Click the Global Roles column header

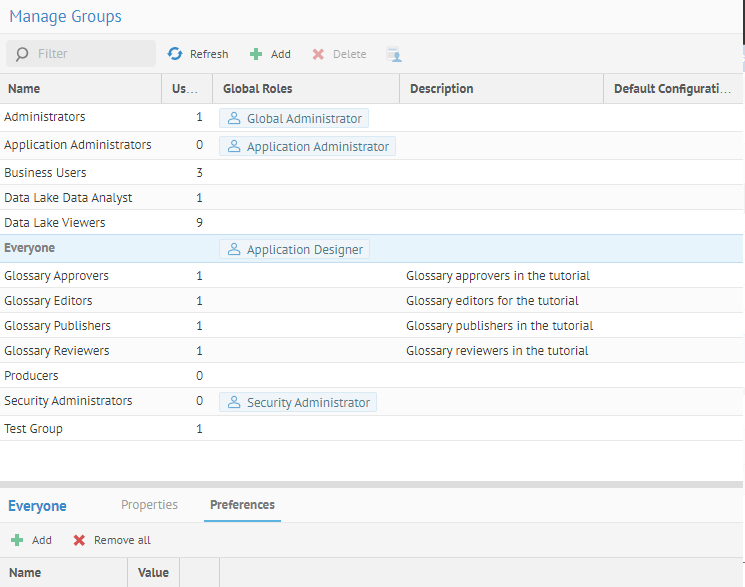305,88
